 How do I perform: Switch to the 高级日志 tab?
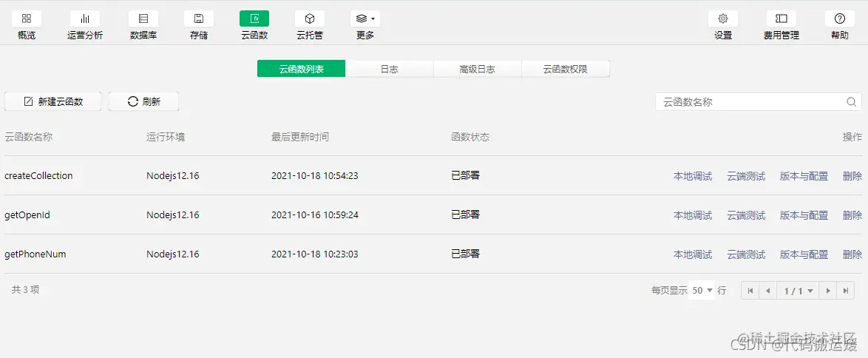point(477,69)
